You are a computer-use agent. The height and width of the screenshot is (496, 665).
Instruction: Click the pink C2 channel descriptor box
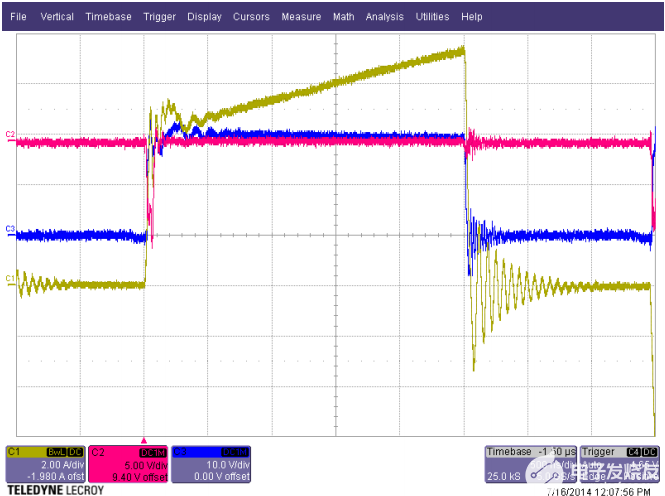pyautogui.click(x=128, y=464)
